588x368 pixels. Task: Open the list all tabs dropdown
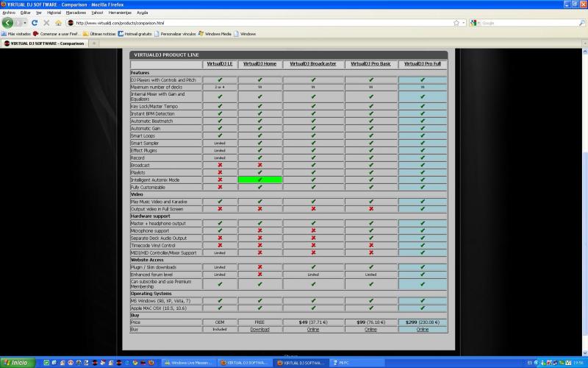point(584,43)
